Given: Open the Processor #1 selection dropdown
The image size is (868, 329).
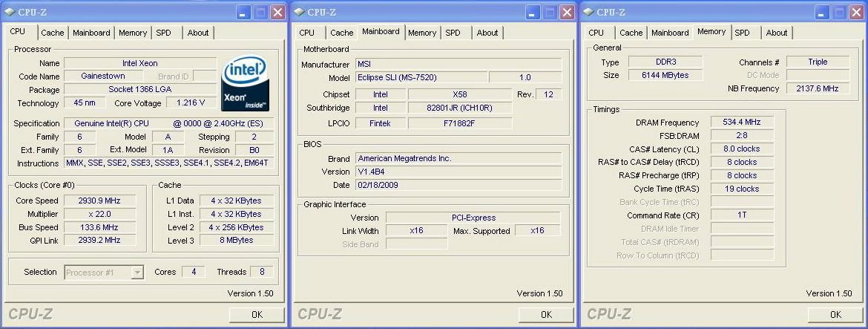Looking at the screenshot, I should coord(104,272).
